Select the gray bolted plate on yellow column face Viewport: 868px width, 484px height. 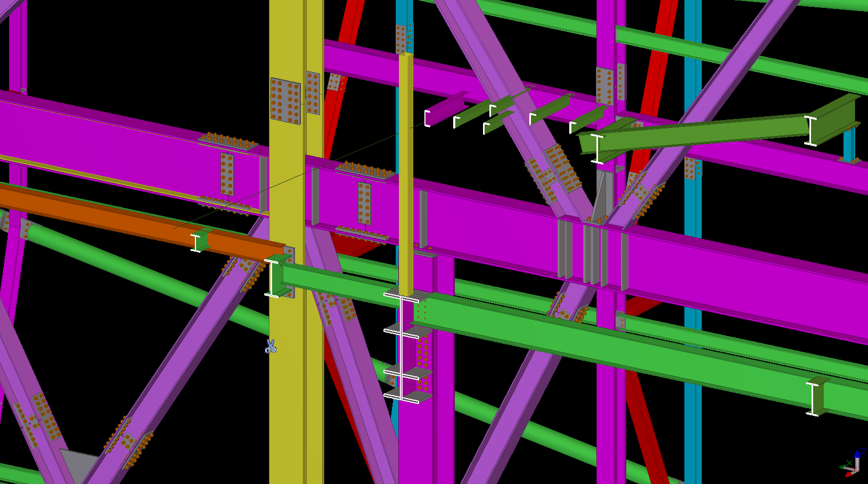285,101
